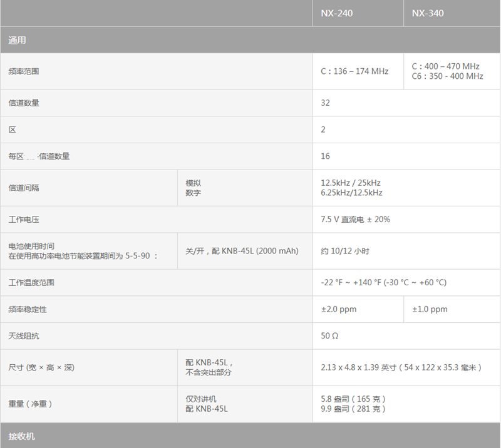Select the 5.8 盎司（165 克） value

(353, 399)
